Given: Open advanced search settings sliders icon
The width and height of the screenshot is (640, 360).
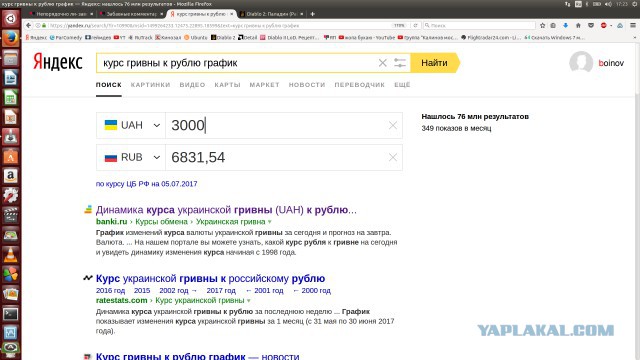Looking at the screenshot, I should 400,63.
